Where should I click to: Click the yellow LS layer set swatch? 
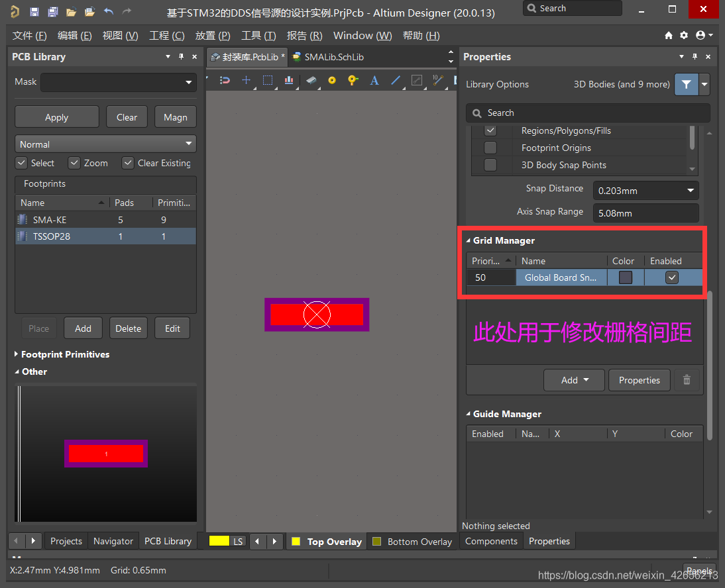coord(219,541)
